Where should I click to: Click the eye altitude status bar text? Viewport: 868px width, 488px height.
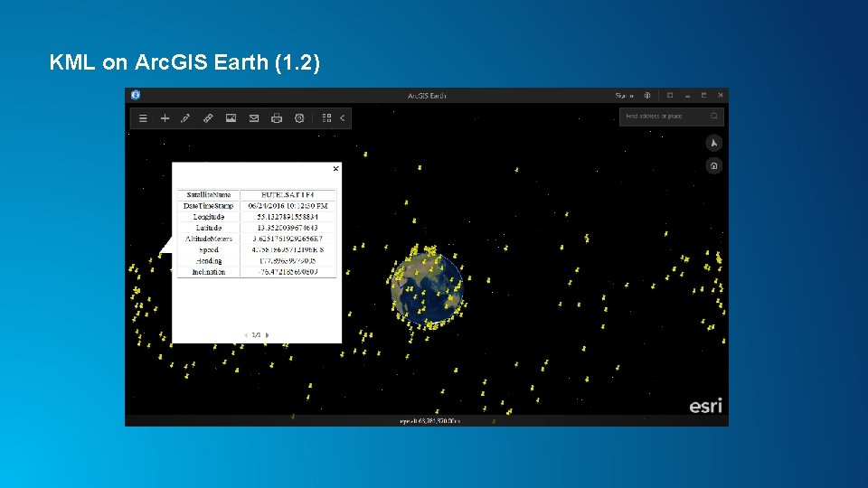[429, 421]
